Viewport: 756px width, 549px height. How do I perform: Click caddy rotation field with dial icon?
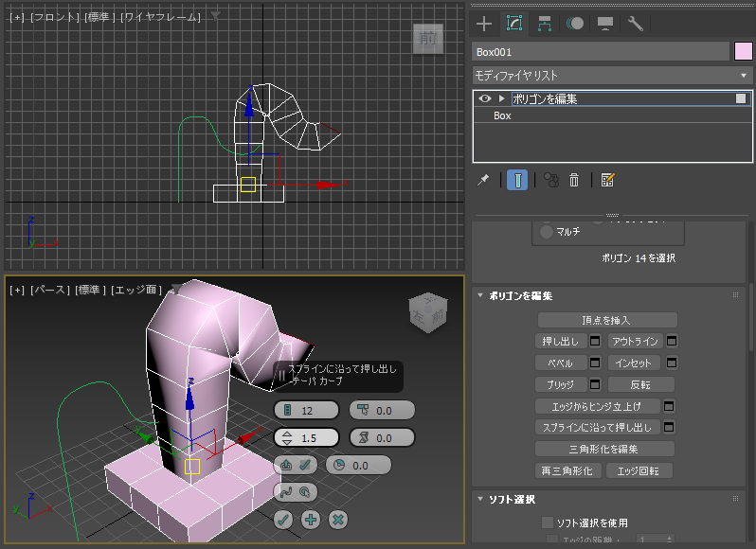[x=358, y=465]
